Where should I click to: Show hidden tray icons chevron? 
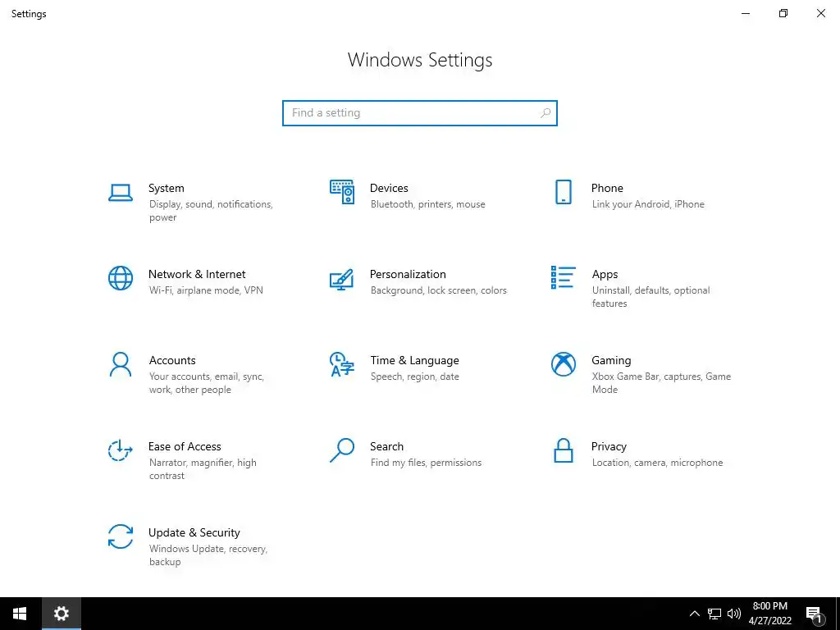pyautogui.click(x=694, y=614)
